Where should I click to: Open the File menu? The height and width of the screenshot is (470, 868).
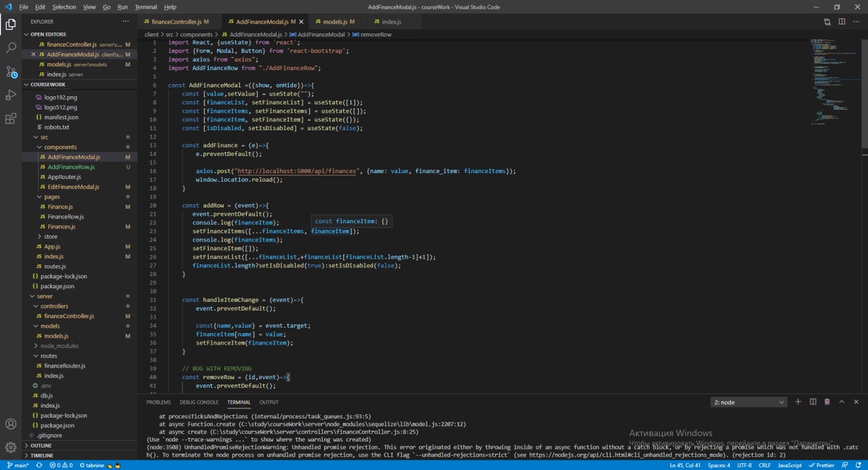pos(24,7)
